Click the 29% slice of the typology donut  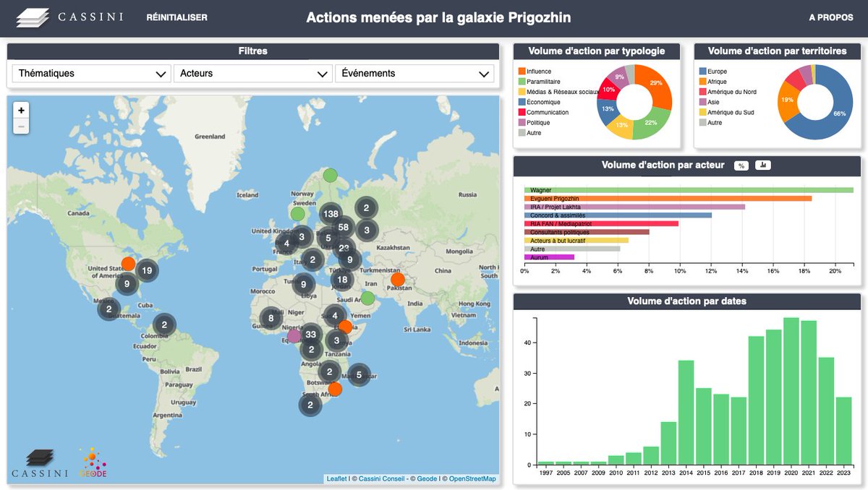pos(657,84)
